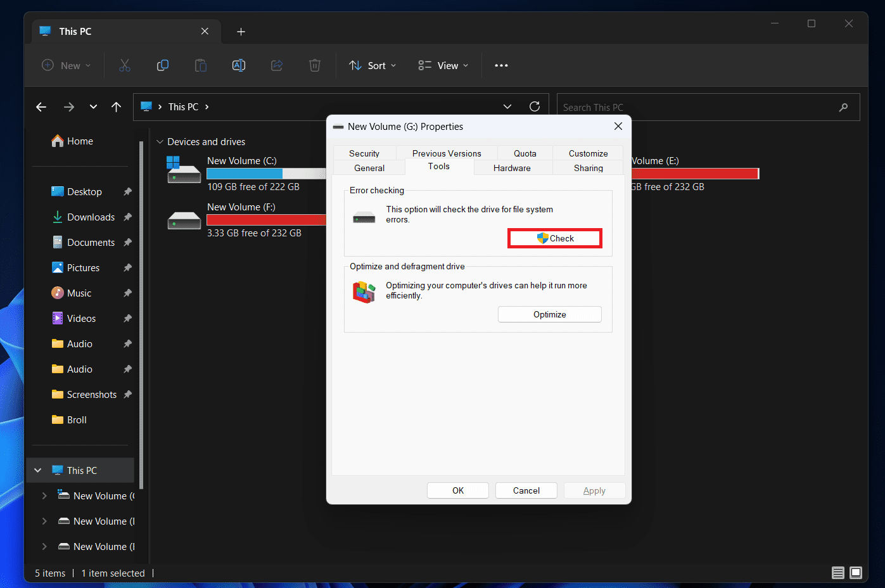Open the three-dot See more menu
This screenshot has width=885, height=588.
pyautogui.click(x=501, y=65)
